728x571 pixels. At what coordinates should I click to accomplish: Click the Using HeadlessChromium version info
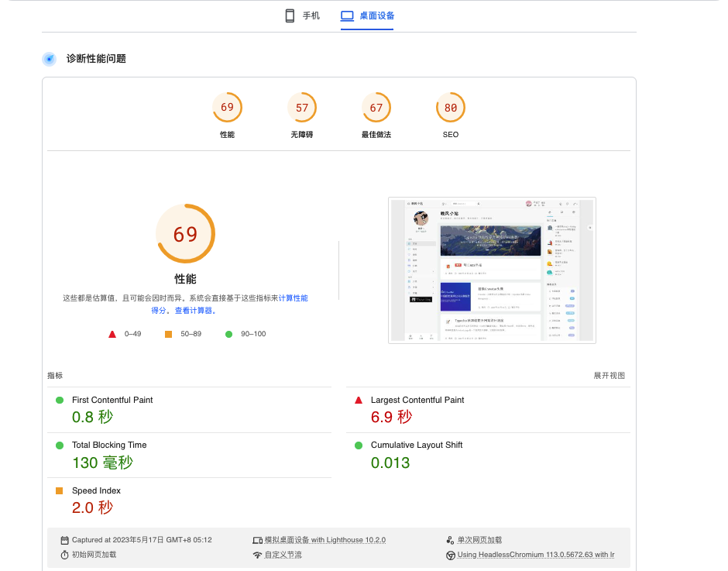pyautogui.click(x=531, y=555)
